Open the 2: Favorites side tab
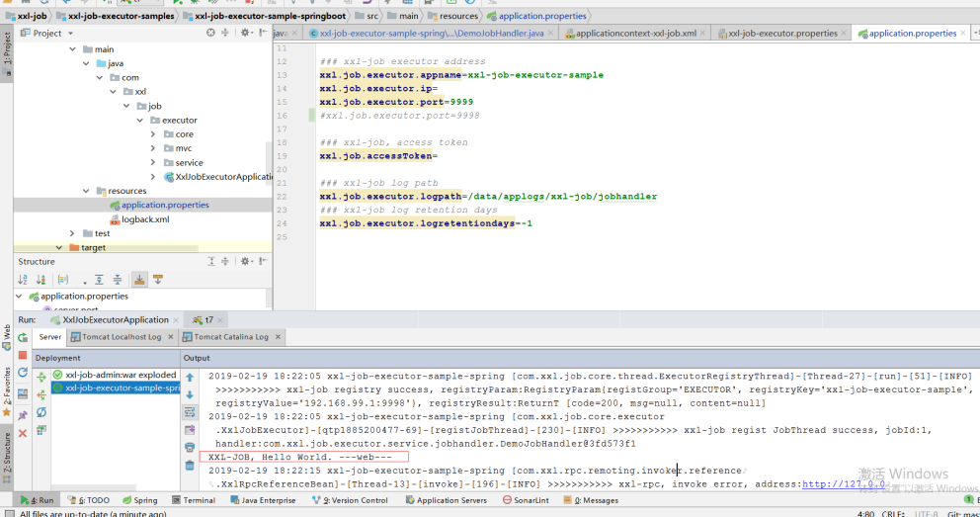The image size is (980, 517). pyautogui.click(x=7, y=390)
